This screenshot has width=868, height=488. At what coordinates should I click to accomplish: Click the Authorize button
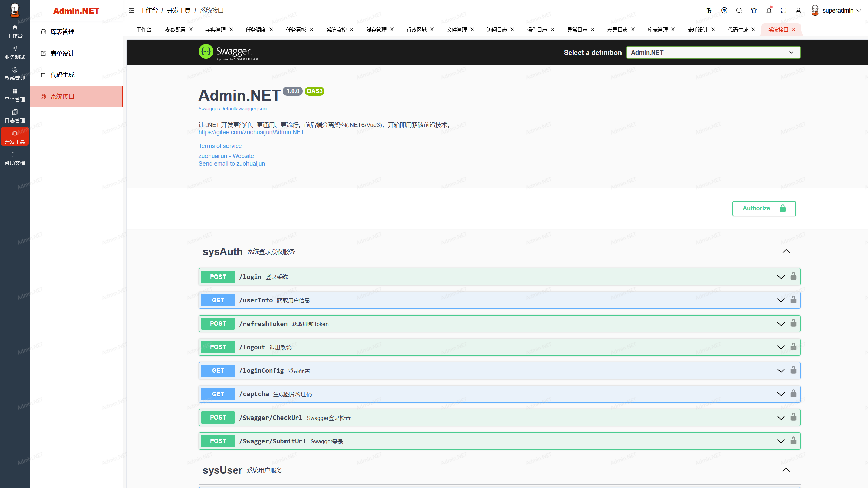coord(764,208)
